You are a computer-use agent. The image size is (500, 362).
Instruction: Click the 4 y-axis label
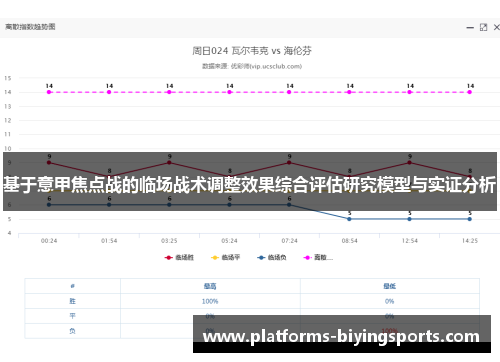coord(9,233)
